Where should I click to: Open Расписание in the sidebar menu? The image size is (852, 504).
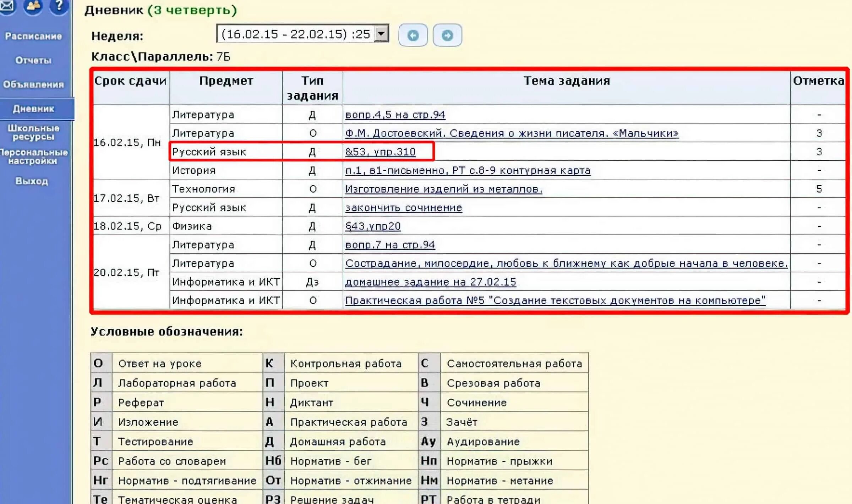[x=33, y=36]
